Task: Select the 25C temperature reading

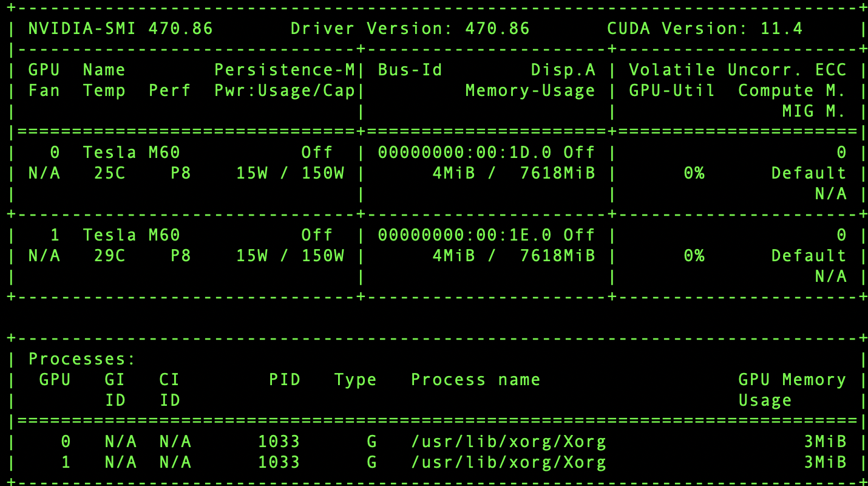Action: [110, 173]
